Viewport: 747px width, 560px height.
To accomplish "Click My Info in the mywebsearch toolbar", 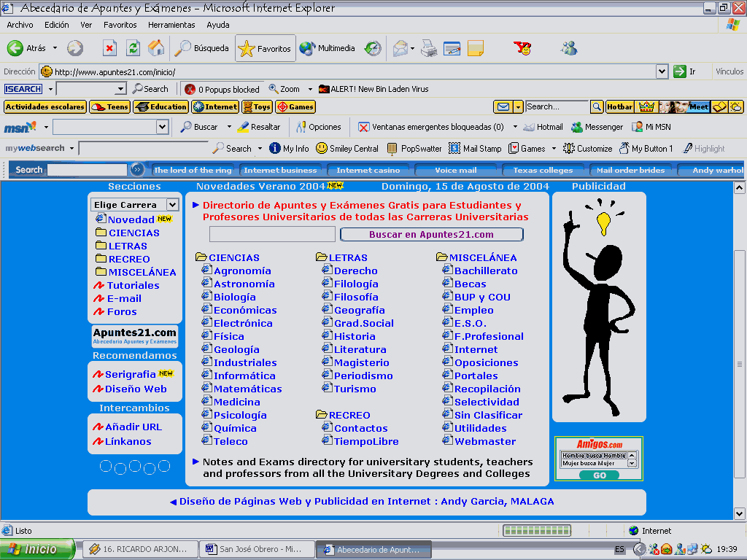I will (289, 149).
